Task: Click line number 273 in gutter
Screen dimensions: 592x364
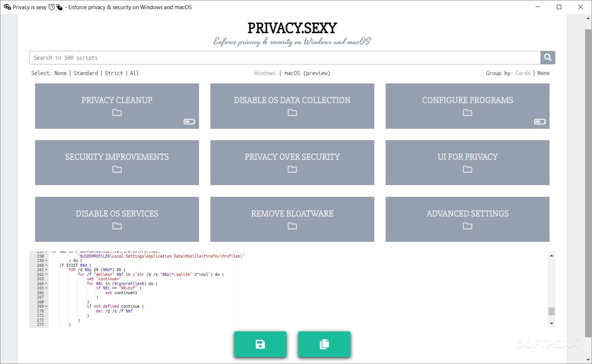Action: click(x=40, y=325)
